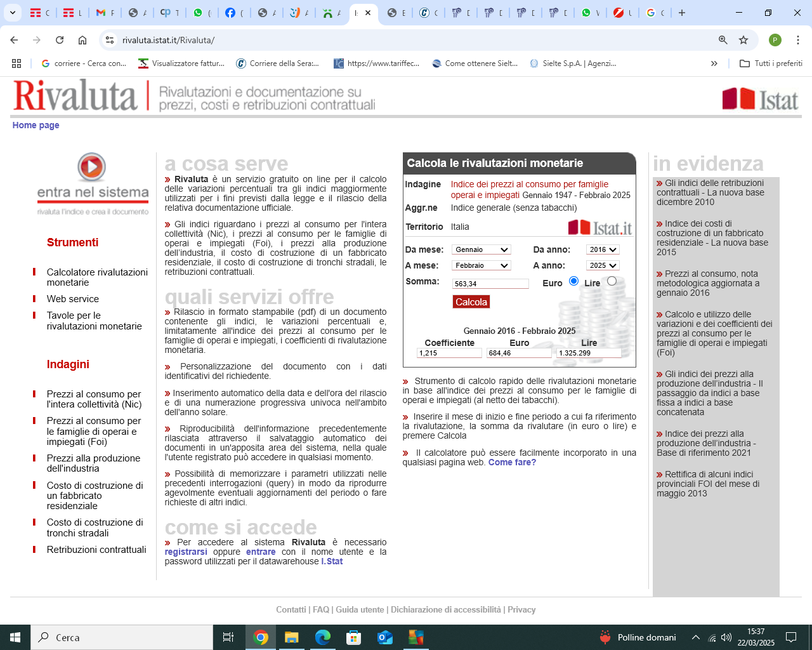Click the 'Polline domani' weather widget
Viewport: 812px width, 650px height.
pos(638,637)
